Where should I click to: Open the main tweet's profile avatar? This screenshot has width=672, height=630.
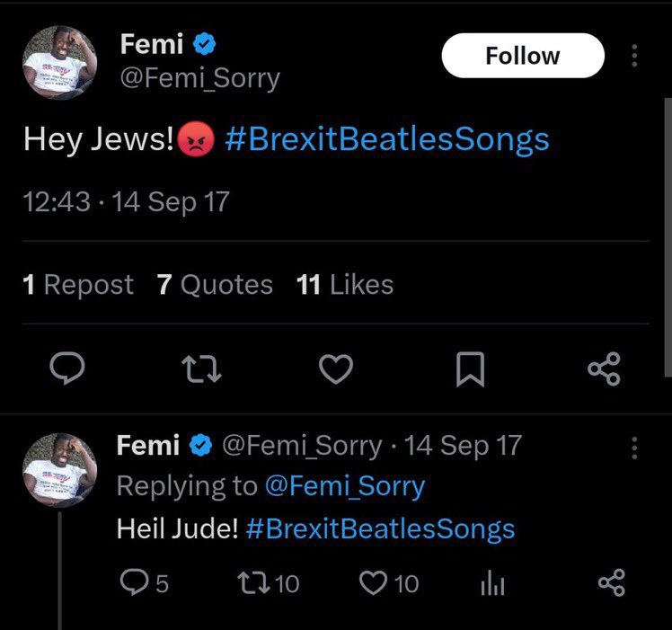pyautogui.click(x=58, y=63)
